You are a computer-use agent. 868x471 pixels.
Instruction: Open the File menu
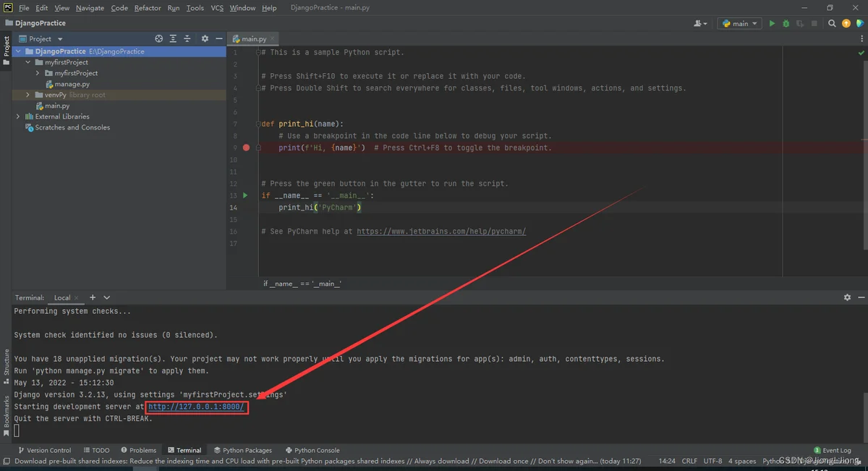point(24,8)
